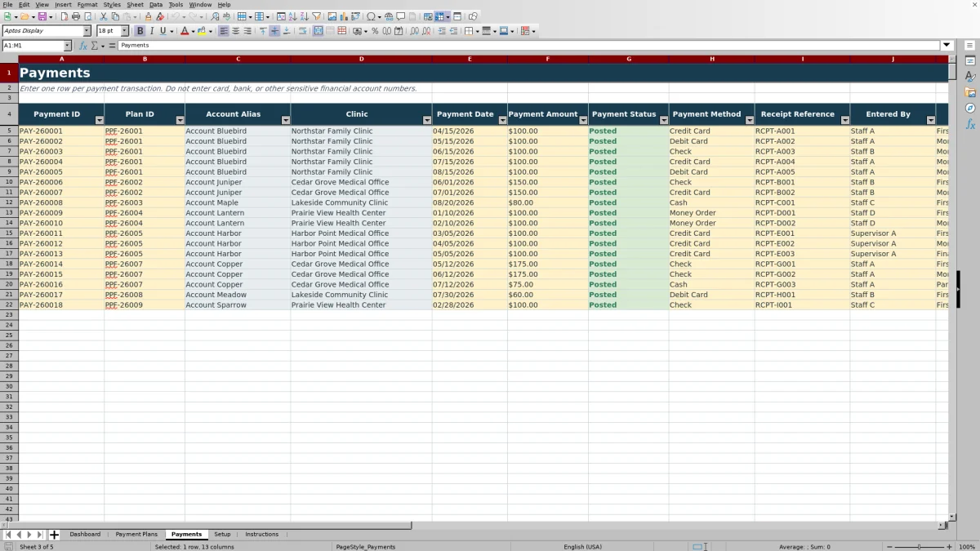This screenshot has width=980, height=551.
Task: Open the Plan ID filter dropdown
Action: point(180,120)
